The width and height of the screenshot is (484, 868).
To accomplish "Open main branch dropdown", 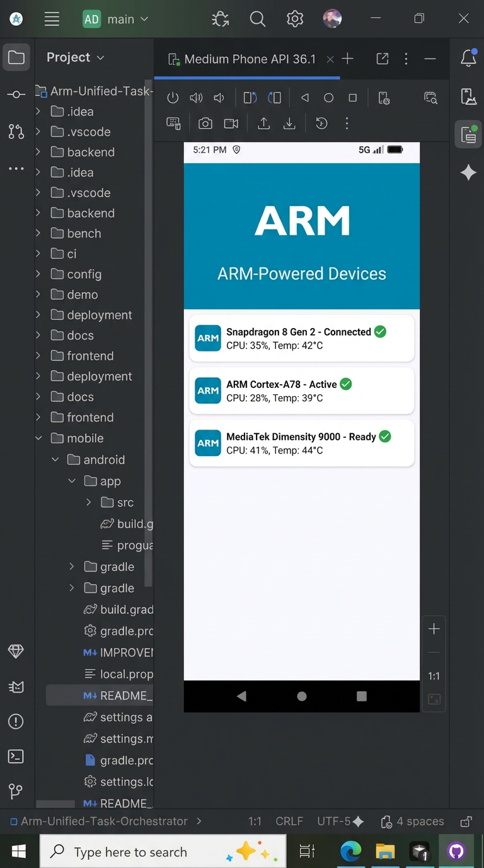I will click(x=116, y=19).
